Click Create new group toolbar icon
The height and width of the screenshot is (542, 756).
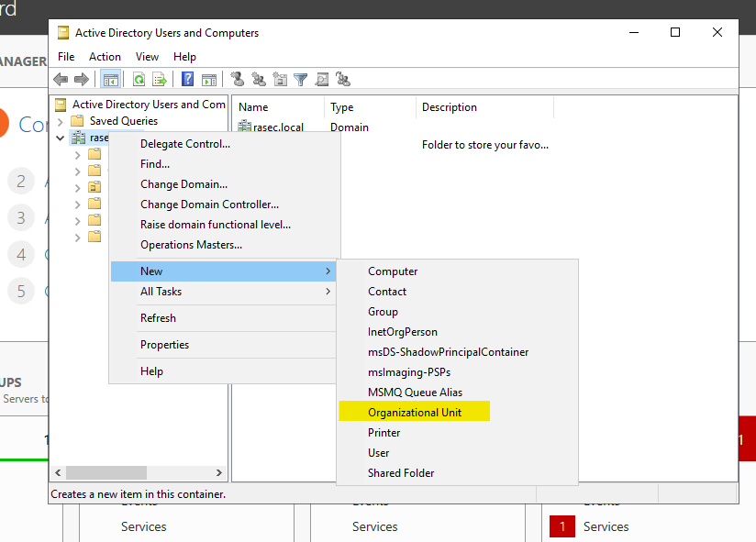[x=259, y=79]
